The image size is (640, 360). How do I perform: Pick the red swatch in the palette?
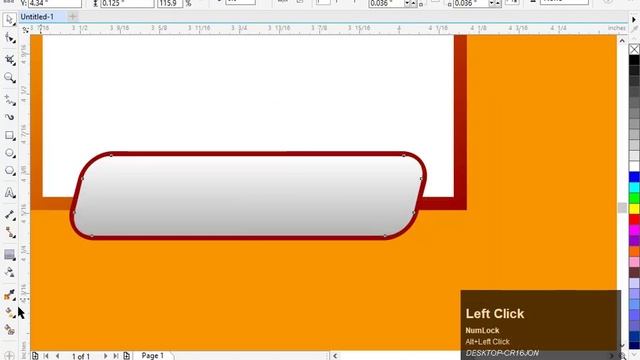tap(634, 219)
